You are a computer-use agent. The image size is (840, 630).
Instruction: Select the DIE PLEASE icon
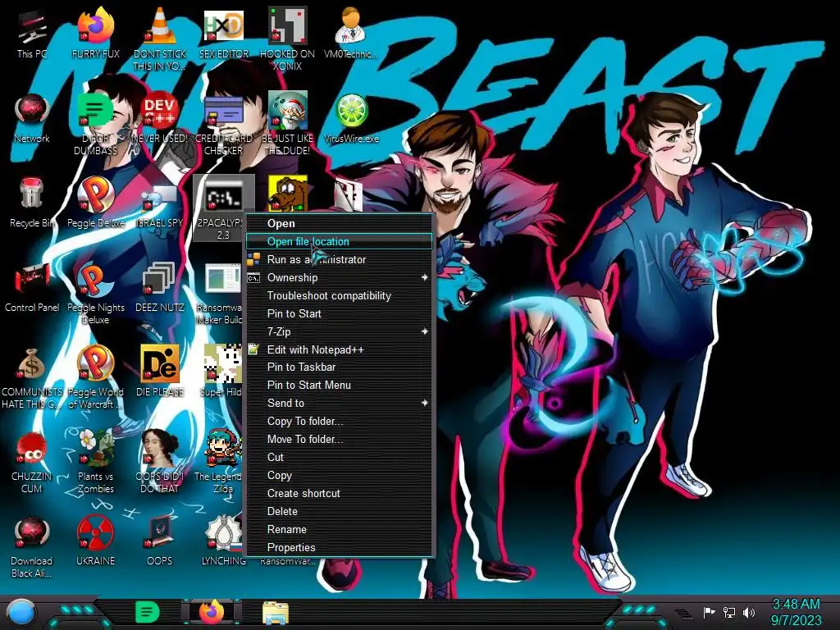tap(160, 372)
